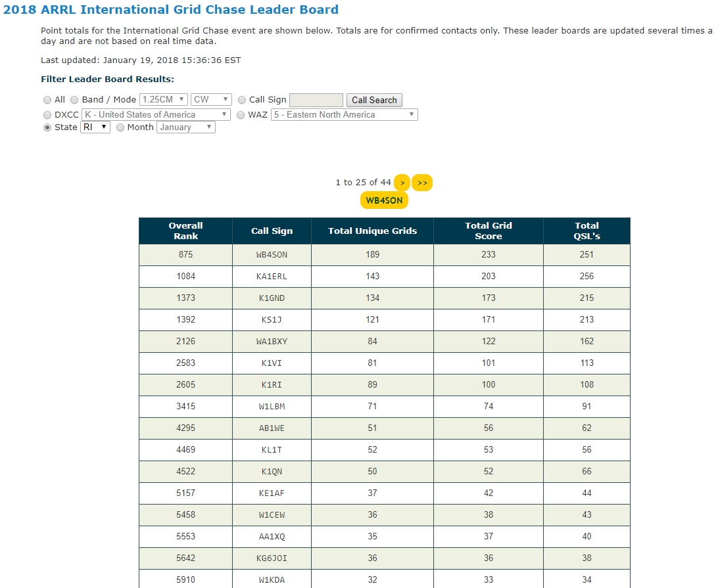718x588 pixels.
Task: Expand the January month dropdown
Action: 186,127
